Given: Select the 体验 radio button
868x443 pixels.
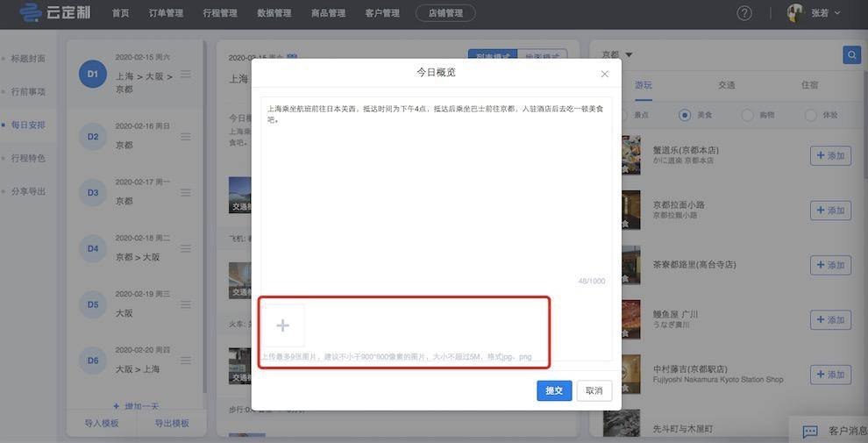Looking at the screenshot, I should [x=810, y=115].
